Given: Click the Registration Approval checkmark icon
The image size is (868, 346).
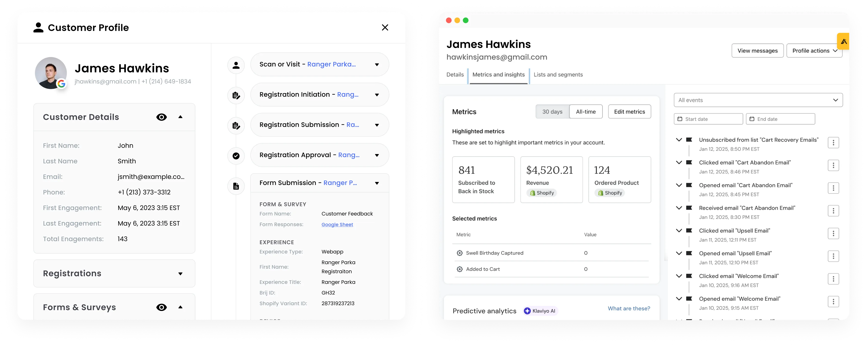Looking at the screenshot, I should [236, 156].
